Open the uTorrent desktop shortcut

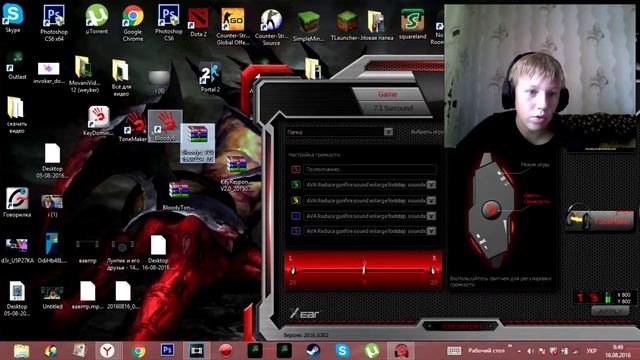click(x=97, y=19)
